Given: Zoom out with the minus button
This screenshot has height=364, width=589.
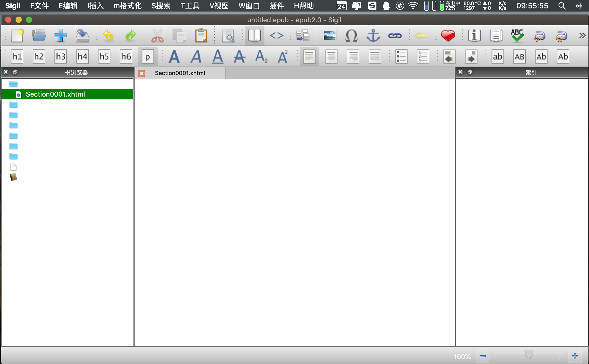Looking at the screenshot, I should [x=482, y=356].
